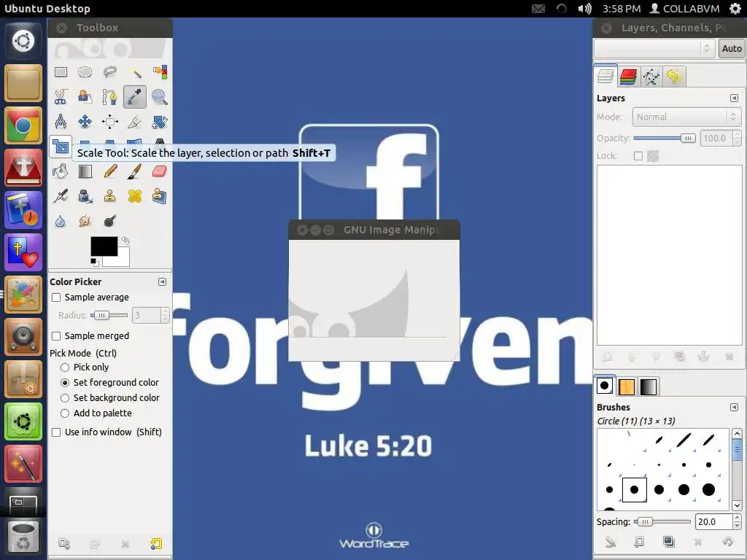The width and height of the screenshot is (747, 560).
Task: Swap foreground and background colors arrow
Action: coord(125,241)
